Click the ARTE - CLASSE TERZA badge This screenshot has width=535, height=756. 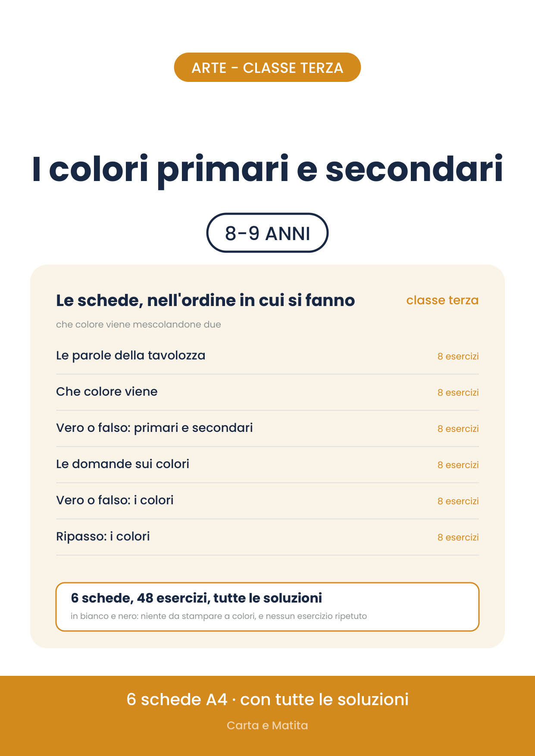267,67
